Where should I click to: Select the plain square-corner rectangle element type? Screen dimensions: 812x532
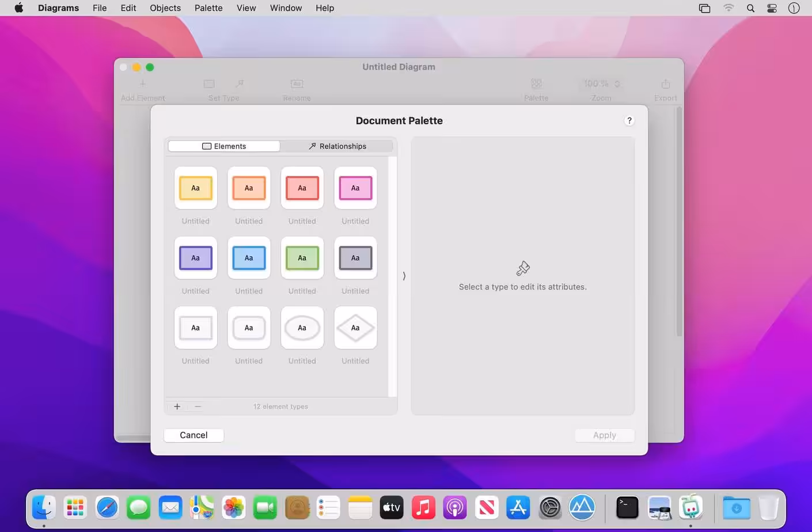(x=196, y=328)
